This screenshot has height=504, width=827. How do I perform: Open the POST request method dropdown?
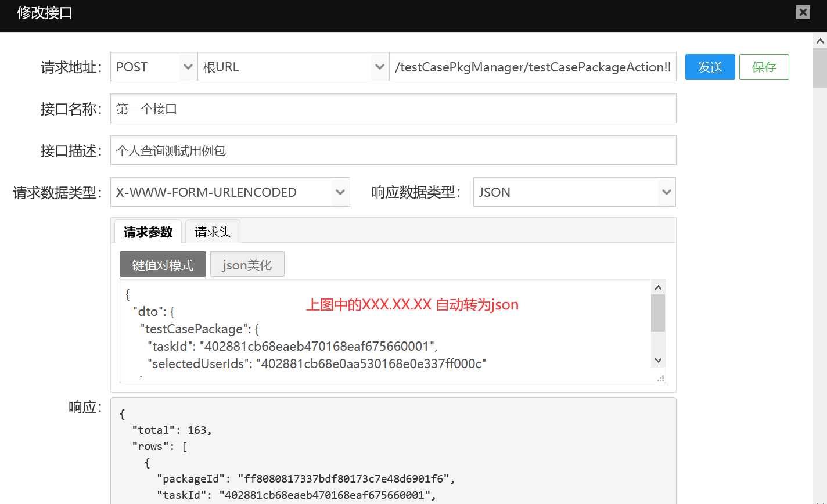pyautogui.click(x=154, y=67)
